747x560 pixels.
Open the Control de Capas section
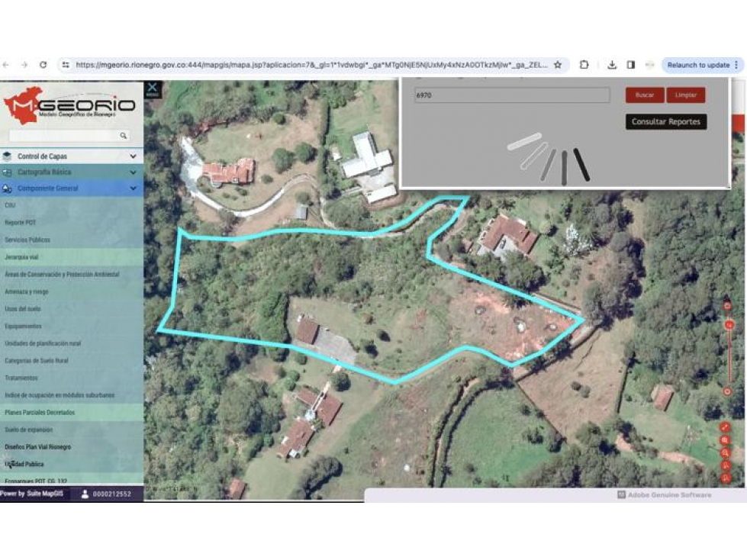click(x=72, y=156)
